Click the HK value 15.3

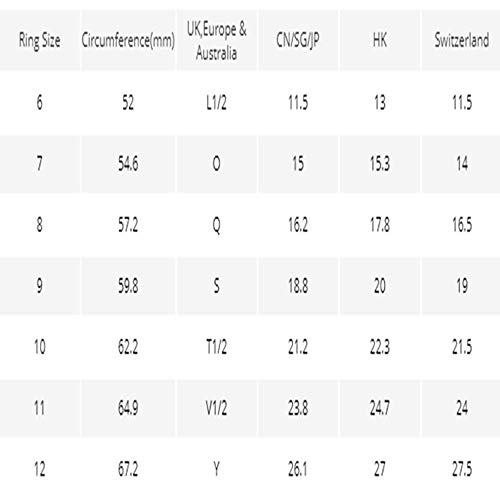point(380,164)
